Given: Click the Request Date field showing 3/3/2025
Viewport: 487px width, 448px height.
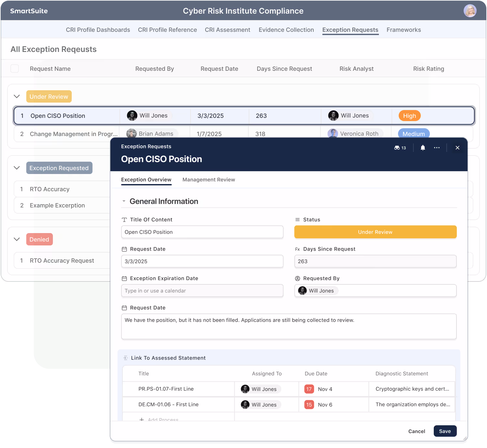Looking at the screenshot, I should click(202, 261).
